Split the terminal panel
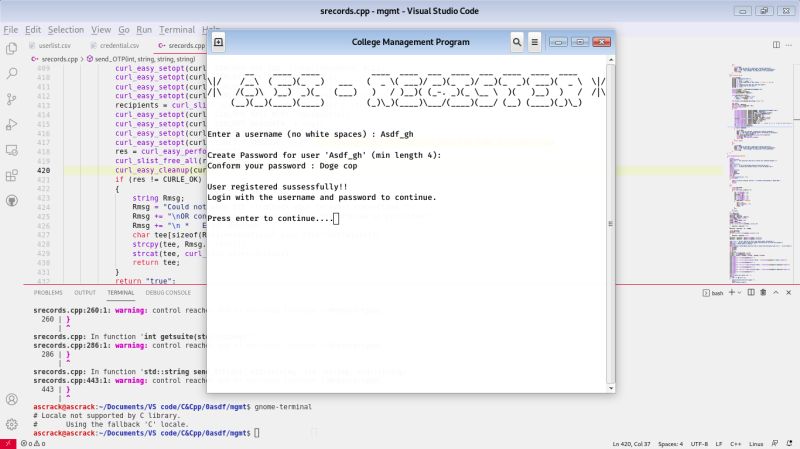This screenshot has height=449, width=800. point(751,292)
